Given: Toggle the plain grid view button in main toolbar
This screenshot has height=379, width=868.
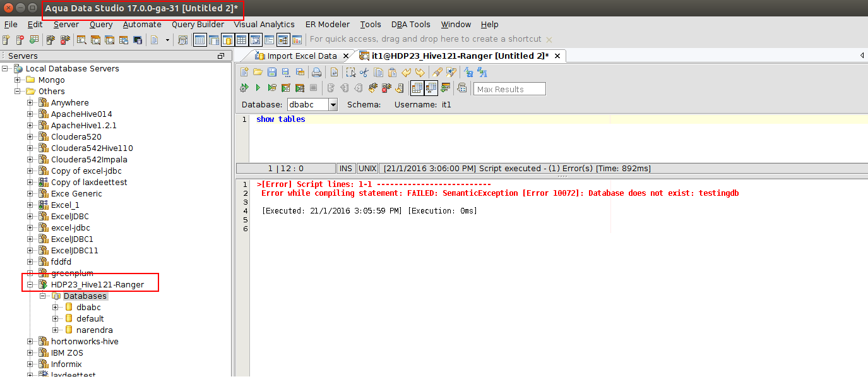Looking at the screenshot, I should (241, 40).
